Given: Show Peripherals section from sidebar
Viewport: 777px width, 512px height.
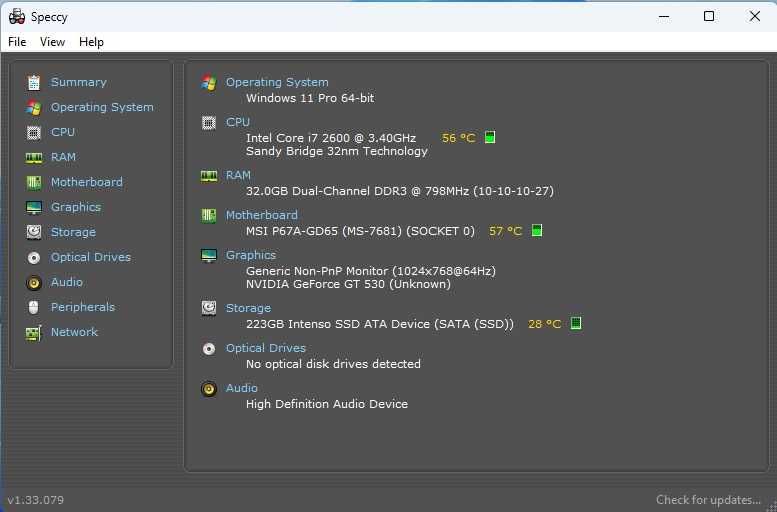Looking at the screenshot, I should click(83, 307).
